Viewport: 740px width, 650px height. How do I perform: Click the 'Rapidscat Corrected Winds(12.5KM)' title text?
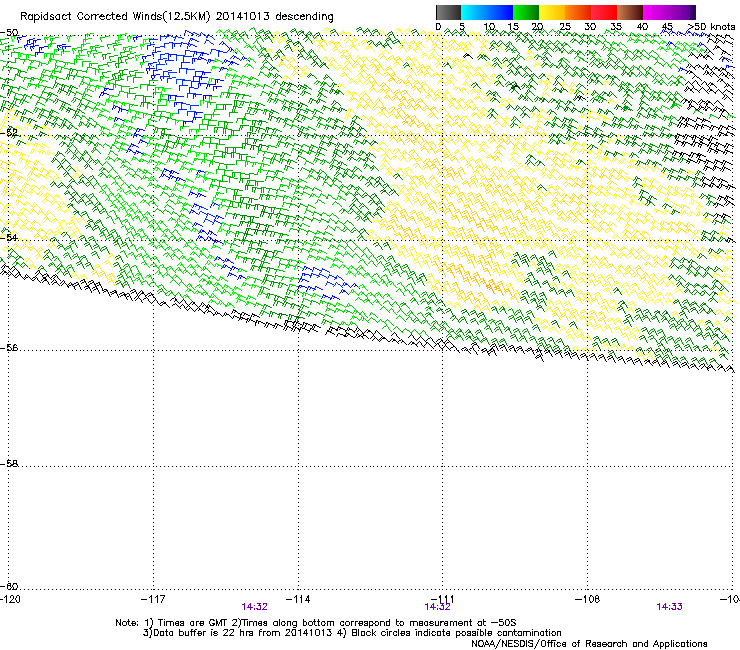[x=115, y=17]
